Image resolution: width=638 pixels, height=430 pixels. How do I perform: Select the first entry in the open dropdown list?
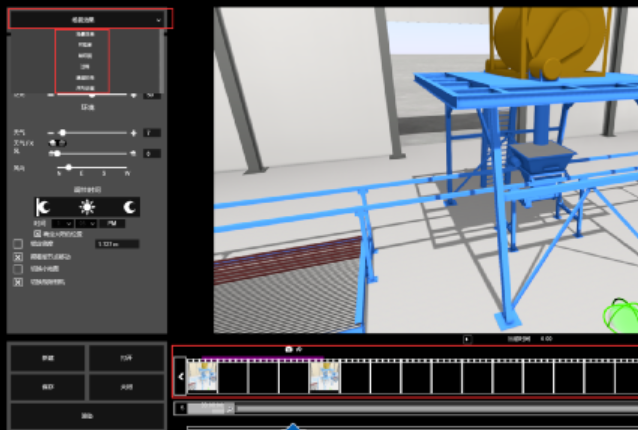click(x=85, y=34)
